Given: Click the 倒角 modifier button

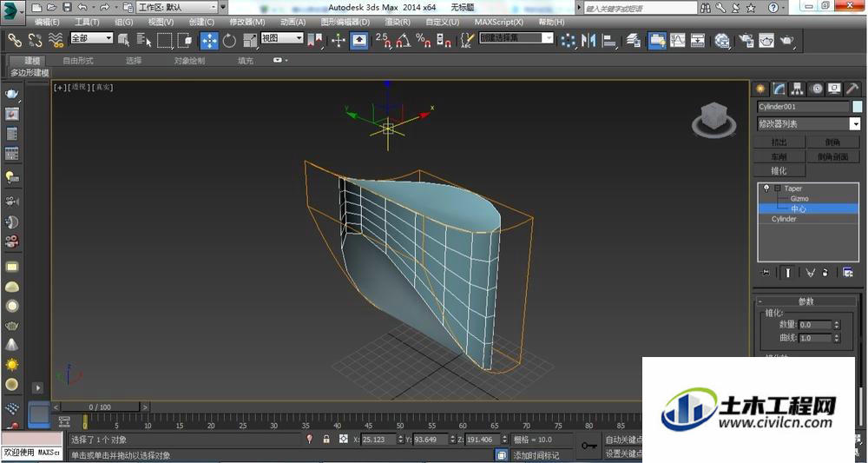Looking at the screenshot, I should coord(832,142).
